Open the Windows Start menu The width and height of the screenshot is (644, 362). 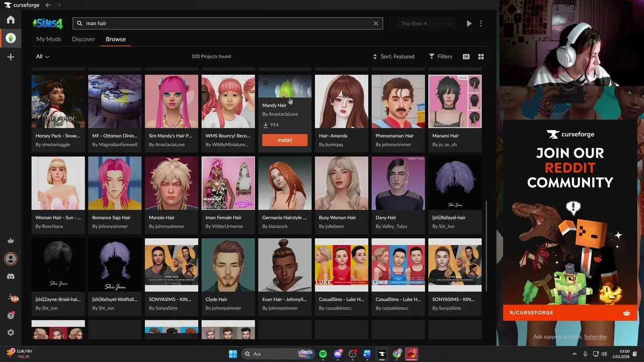[233, 354]
